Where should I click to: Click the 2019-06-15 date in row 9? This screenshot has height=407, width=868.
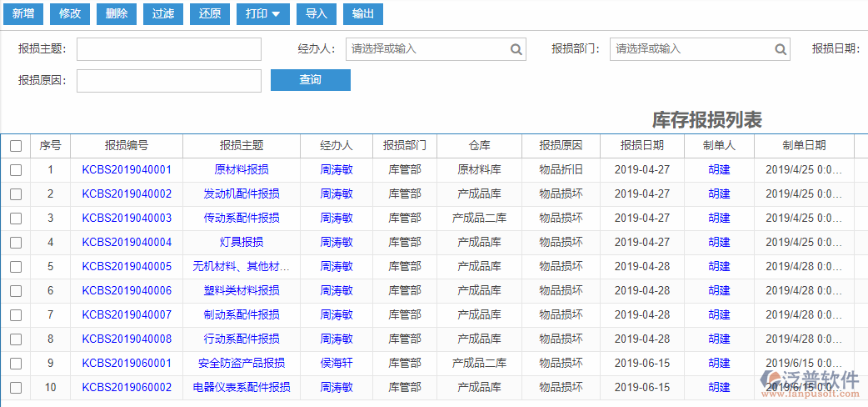[642, 363]
